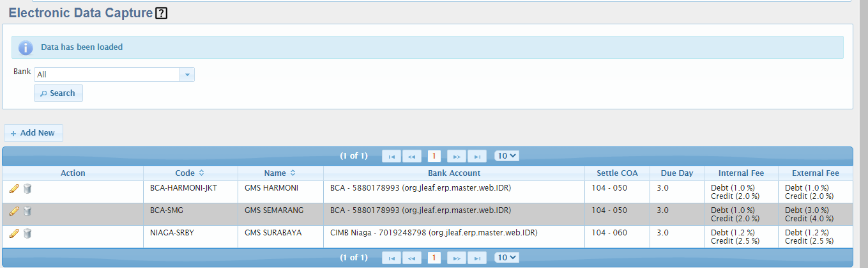Click the Data has been loaded message
The width and height of the screenshot is (868, 268).
(82, 47)
